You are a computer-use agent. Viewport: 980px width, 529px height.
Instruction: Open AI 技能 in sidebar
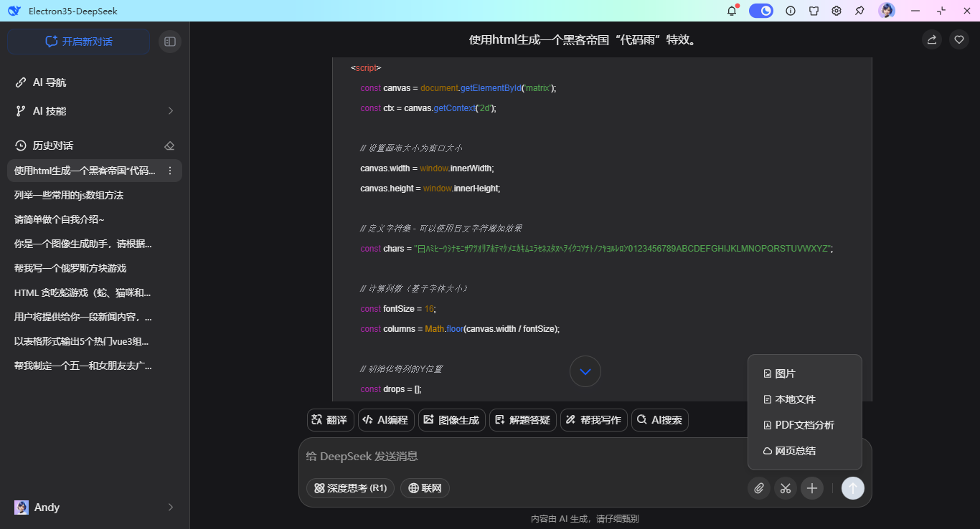click(50, 111)
